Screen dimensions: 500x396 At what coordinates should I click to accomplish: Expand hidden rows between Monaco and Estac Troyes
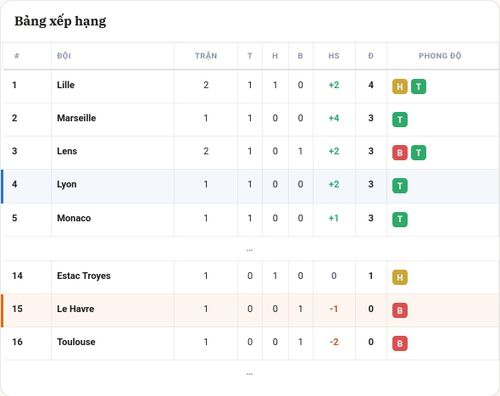point(249,250)
